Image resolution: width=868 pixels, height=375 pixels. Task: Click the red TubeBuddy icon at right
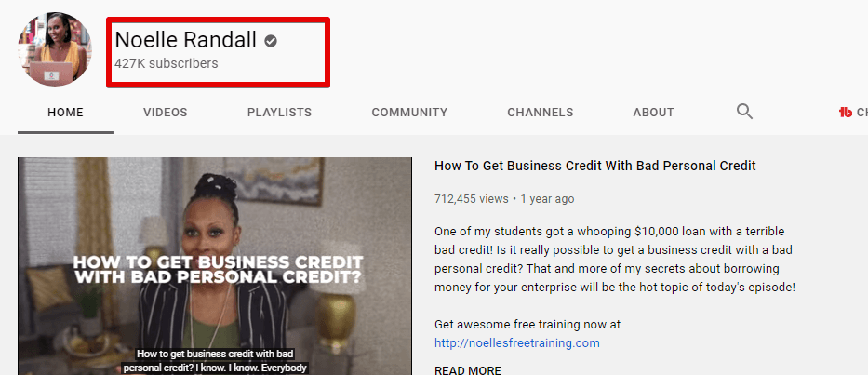846,112
